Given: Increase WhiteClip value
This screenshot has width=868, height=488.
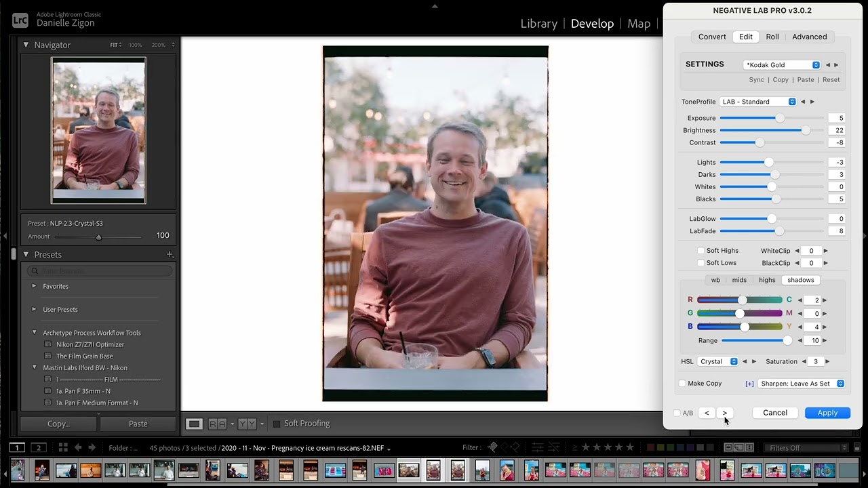Looking at the screenshot, I should click(825, 251).
